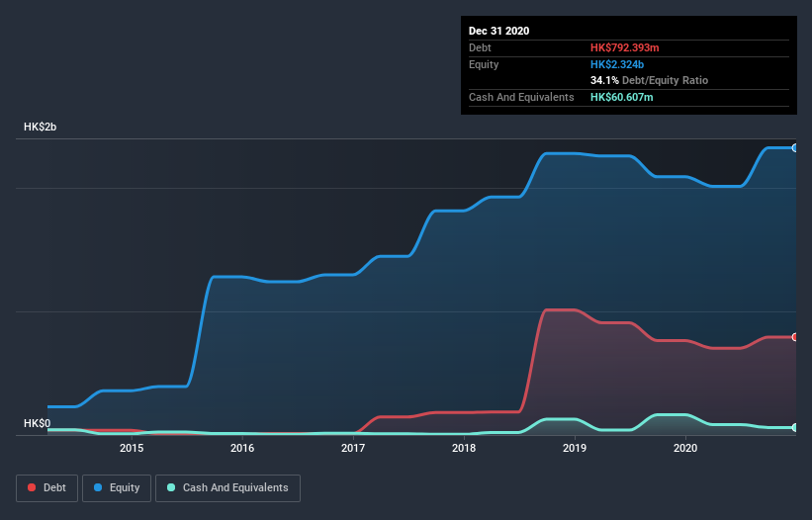Click the 2015 x-axis label
This screenshot has width=812, height=520.
coord(132,448)
